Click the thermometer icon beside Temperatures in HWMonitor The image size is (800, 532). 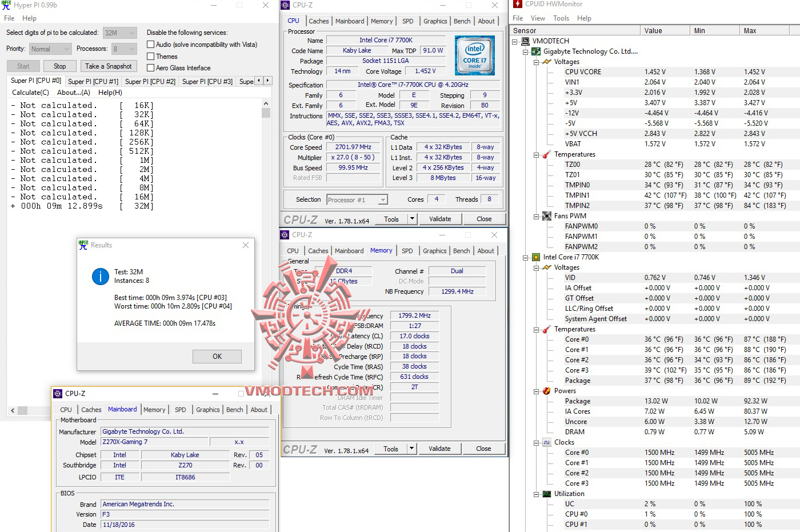tap(546, 154)
